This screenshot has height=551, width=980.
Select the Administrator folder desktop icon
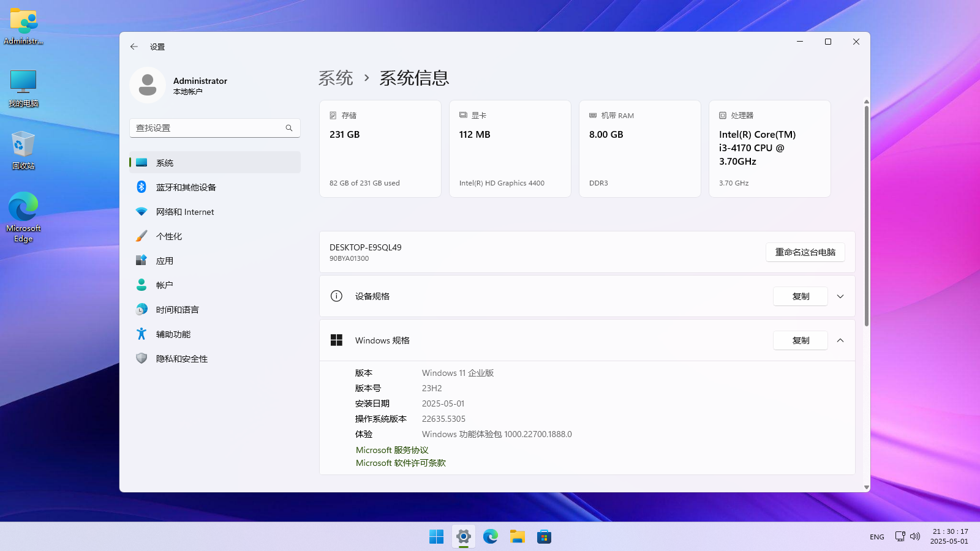[23, 26]
